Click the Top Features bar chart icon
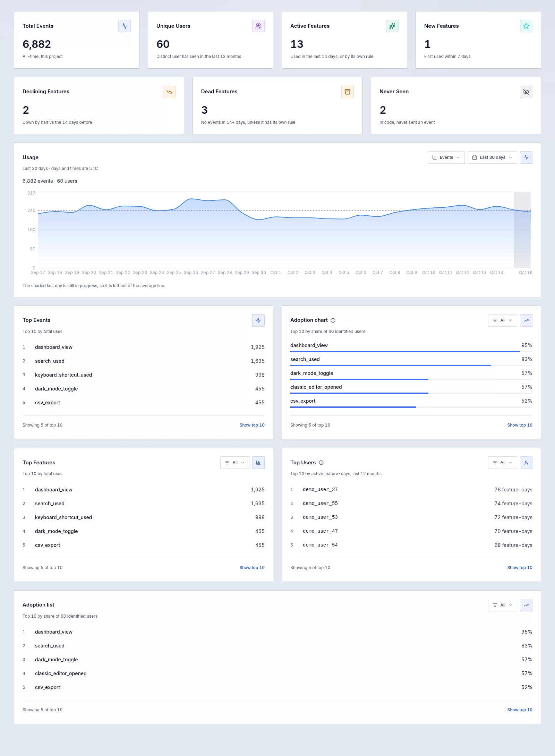555x756 pixels. coord(258,463)
